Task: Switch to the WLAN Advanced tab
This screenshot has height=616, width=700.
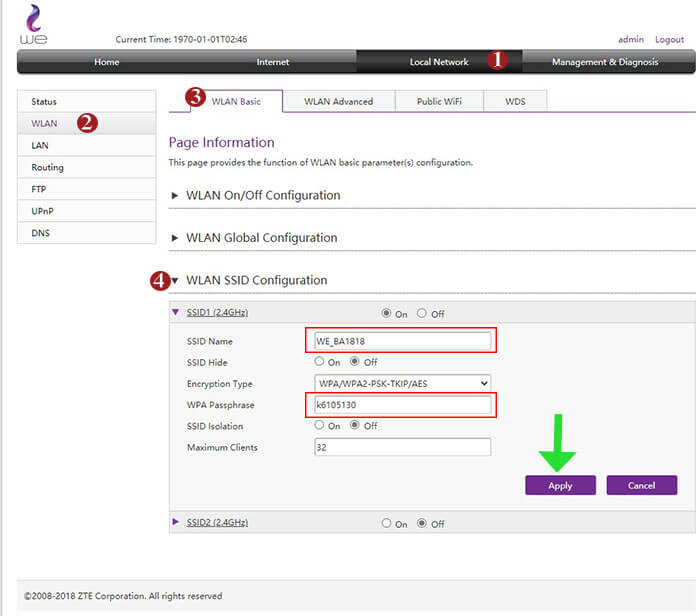Action: click(x=338, y=101)
